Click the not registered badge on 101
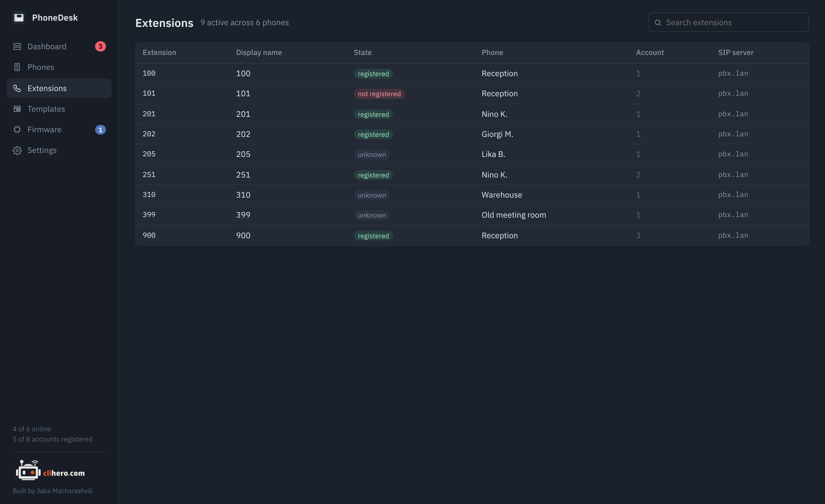This screenshot has width=825, height=504. 379,94
